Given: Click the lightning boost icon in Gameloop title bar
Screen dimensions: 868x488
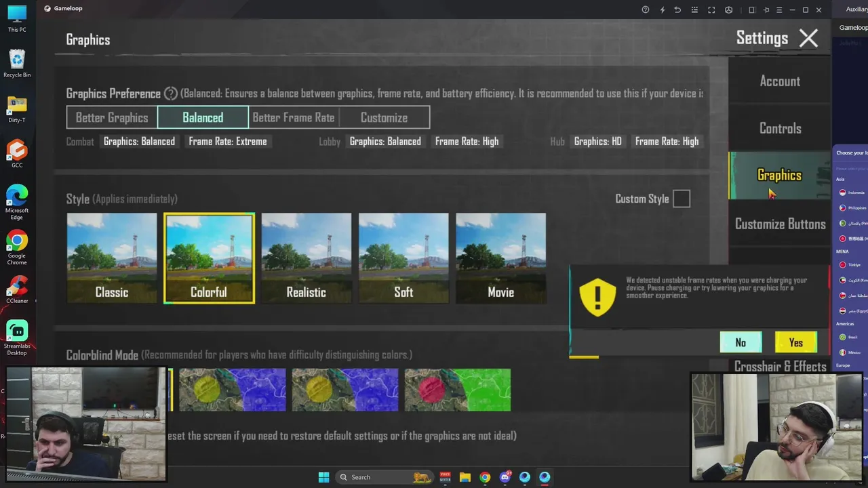Looking at the screenshot, I should point(663,9).
